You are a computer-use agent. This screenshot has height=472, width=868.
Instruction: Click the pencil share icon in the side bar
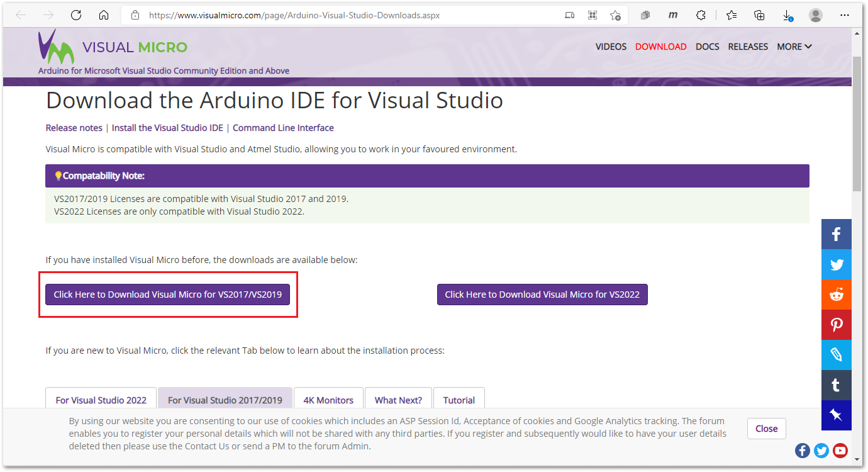click(837, 355)
